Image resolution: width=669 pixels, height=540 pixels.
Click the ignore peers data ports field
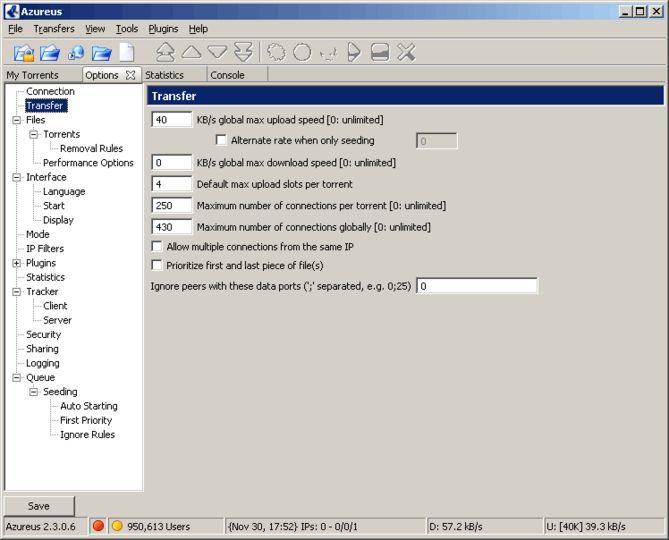477,286
